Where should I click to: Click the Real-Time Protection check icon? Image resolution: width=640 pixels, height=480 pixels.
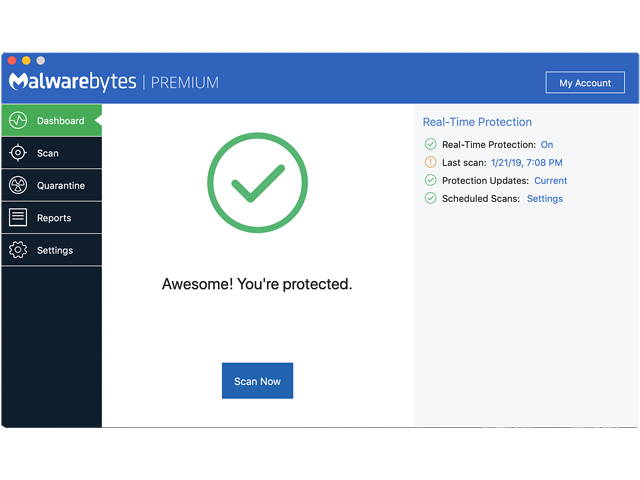coord(430,144)
